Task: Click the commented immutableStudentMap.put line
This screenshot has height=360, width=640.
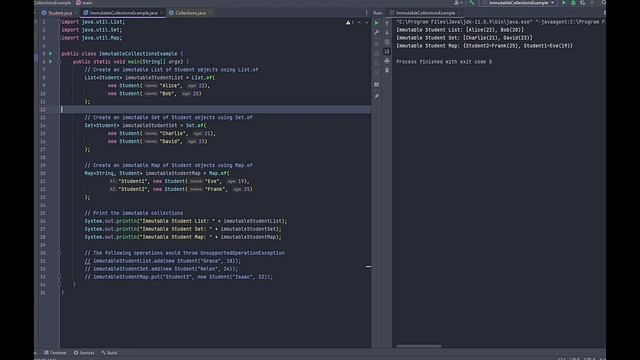Action: point(178,277)
